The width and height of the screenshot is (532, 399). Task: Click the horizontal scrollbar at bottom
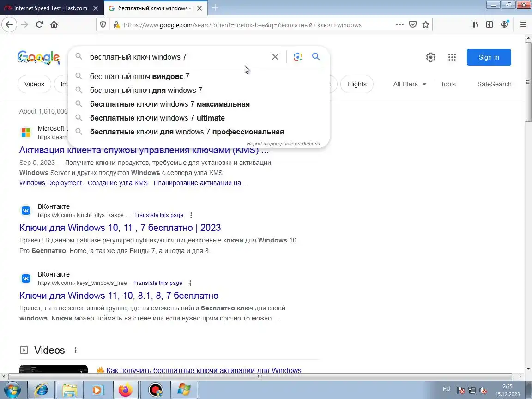[x=260, y=376]
